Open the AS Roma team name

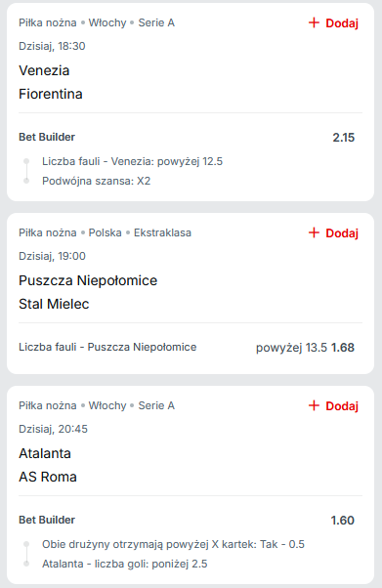pyautogui.click(x=48, y=477)
